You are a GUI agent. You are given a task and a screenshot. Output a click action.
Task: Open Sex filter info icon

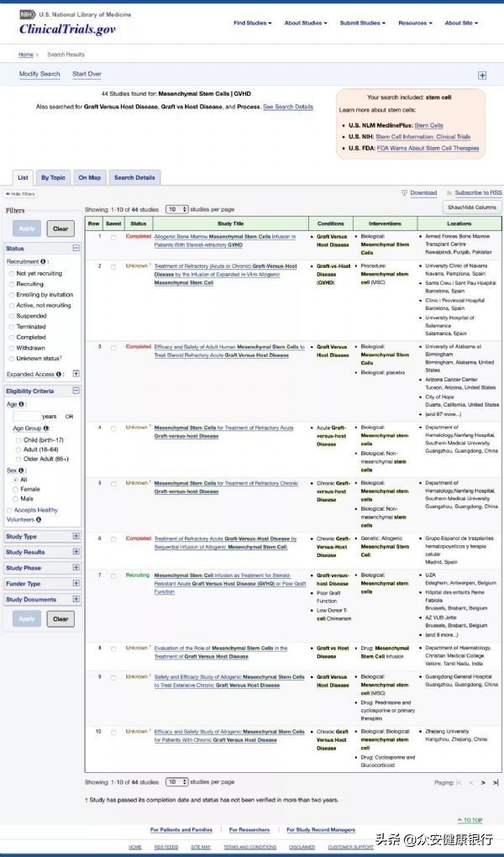coord(21,470)
